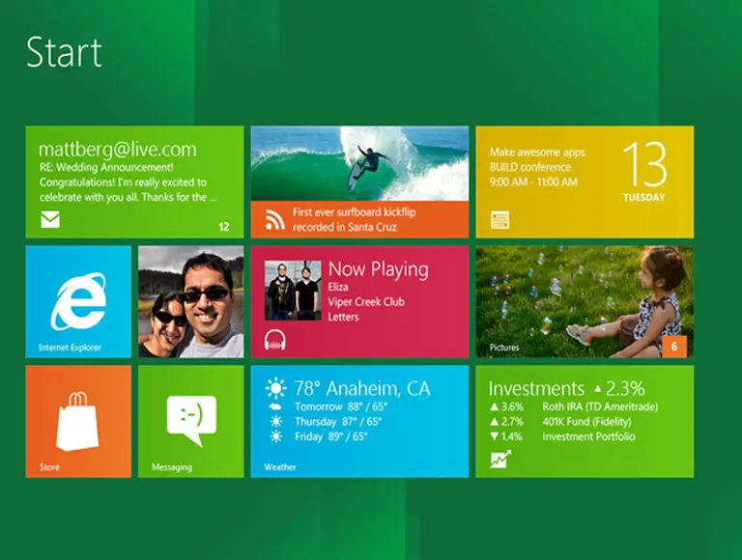Click the investments chart arrow icon

click(x=500, y=459)
